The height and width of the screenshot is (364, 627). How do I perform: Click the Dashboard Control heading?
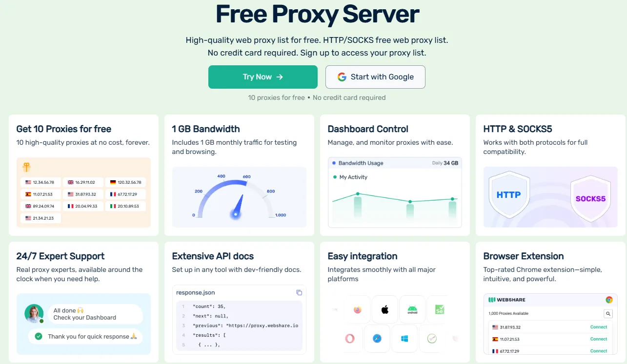click(x=368, y=129)
